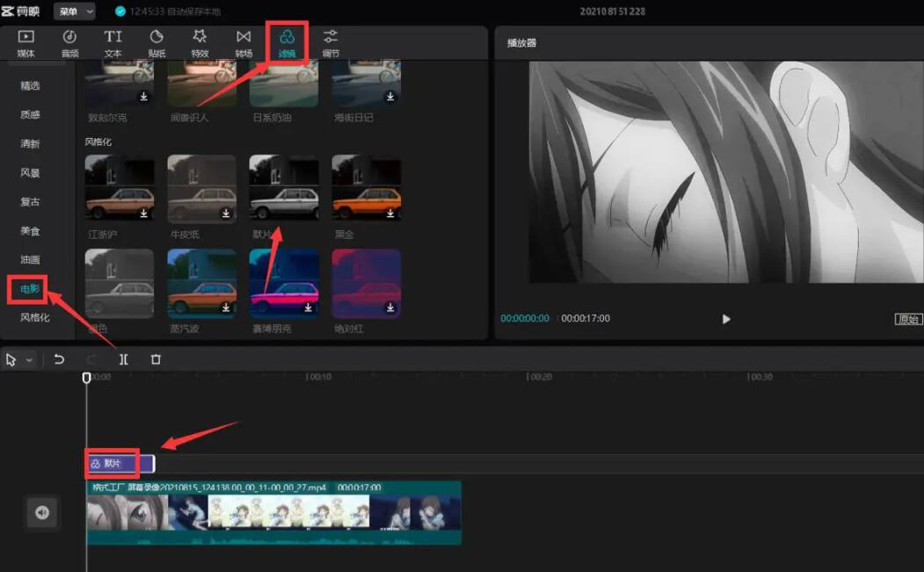Open the 贴纸 stickers panel

point(156,43)
